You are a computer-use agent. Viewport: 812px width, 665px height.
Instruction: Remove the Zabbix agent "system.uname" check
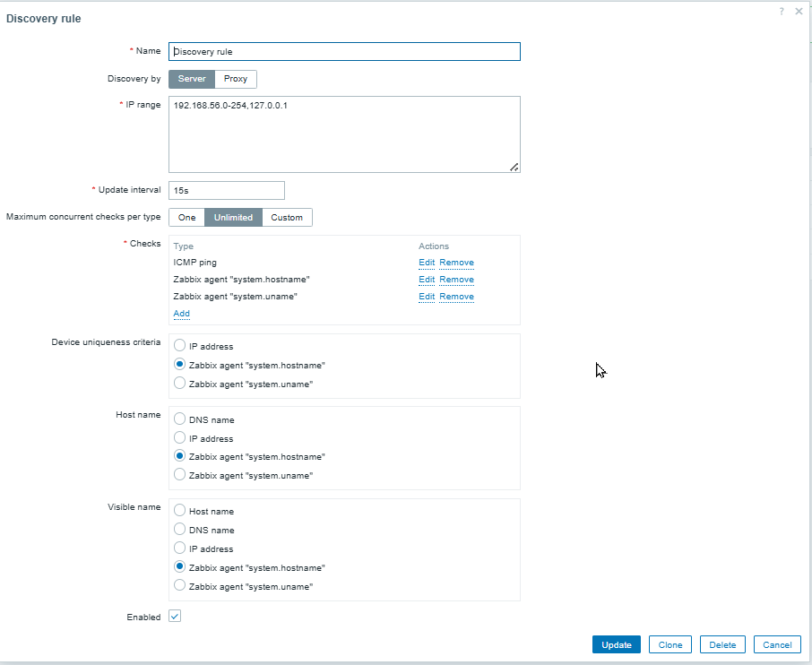(456, 297)
